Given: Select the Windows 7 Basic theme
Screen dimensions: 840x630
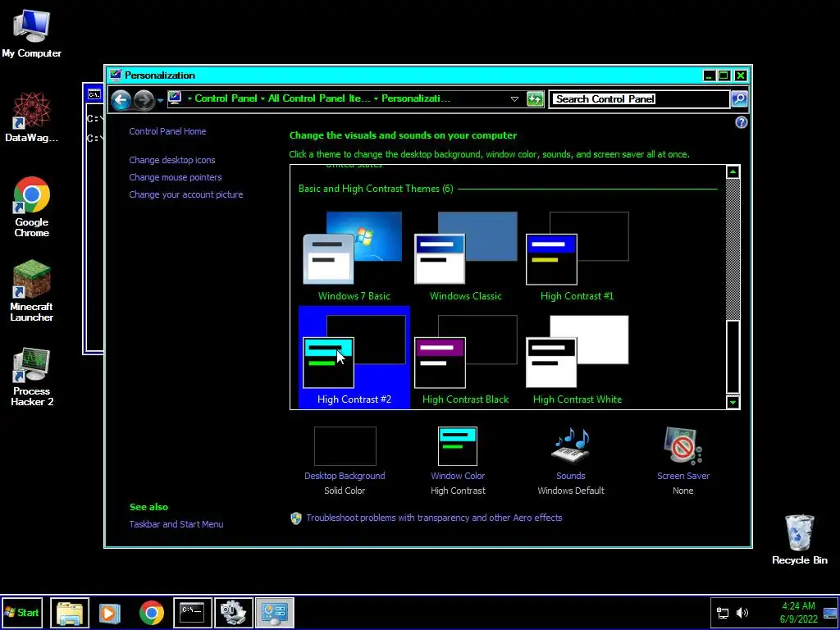Looking at the screenshot, I should pyautogui.click(x=354, y=256).
